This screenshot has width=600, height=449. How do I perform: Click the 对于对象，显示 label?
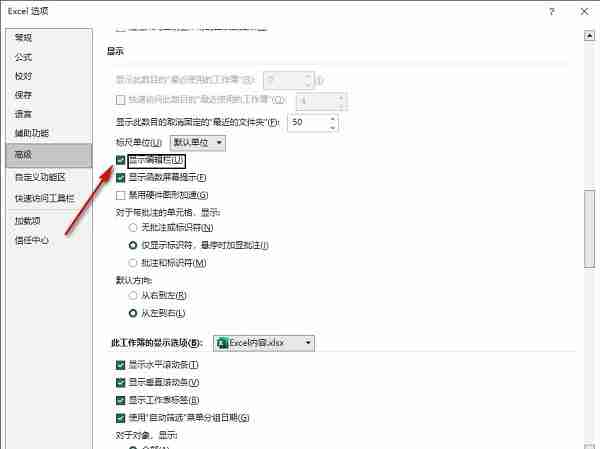pos(147,436)
